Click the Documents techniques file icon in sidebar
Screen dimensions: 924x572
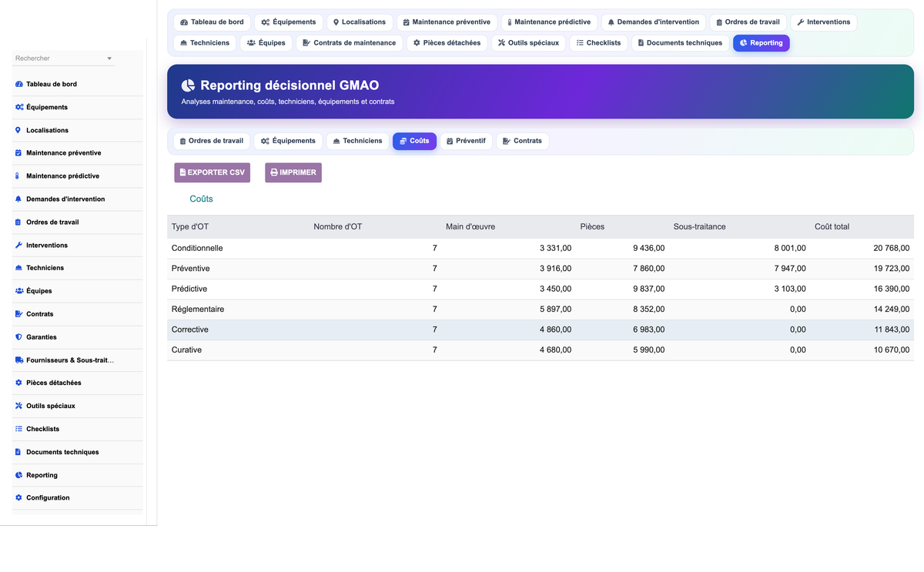[18, 452]
